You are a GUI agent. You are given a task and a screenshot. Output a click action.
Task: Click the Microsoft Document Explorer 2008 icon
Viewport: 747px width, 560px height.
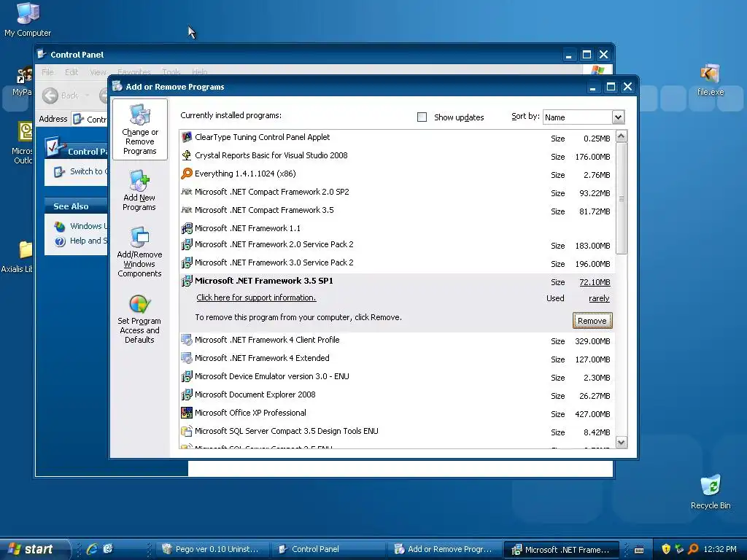[187, 394]
